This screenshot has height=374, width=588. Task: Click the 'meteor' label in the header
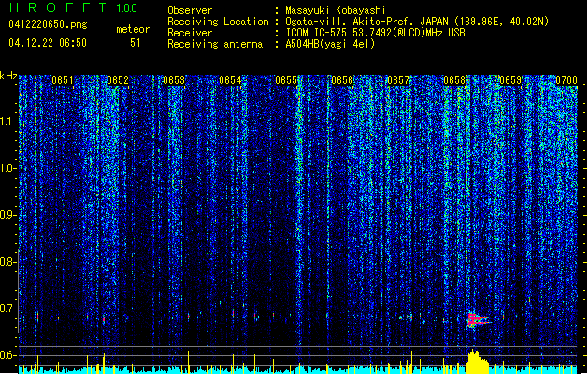[133, 29]
